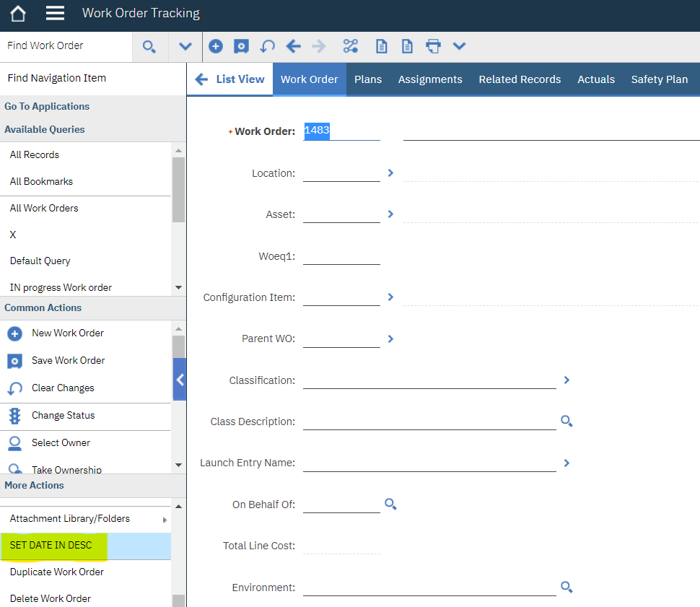Open the Safety Plan tab
The height and width of the screenshot is (607, 700).
659,79
